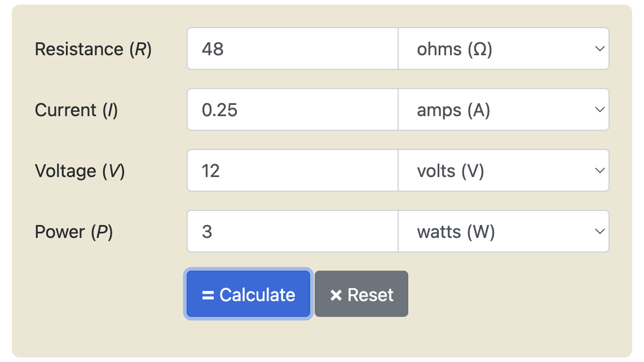Viewport: 644px width, 362px height.
Task: Click the ohms dropdown chevron arrow
Action: 599,49
